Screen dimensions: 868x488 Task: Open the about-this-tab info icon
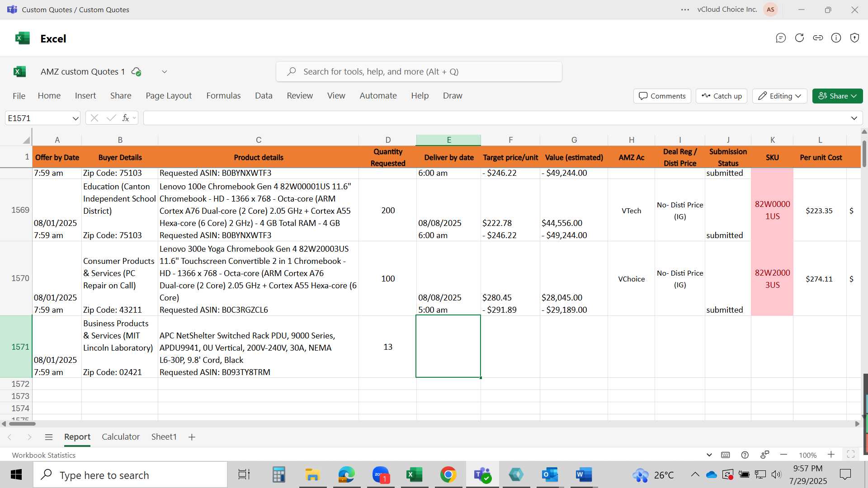coord(836,38)
